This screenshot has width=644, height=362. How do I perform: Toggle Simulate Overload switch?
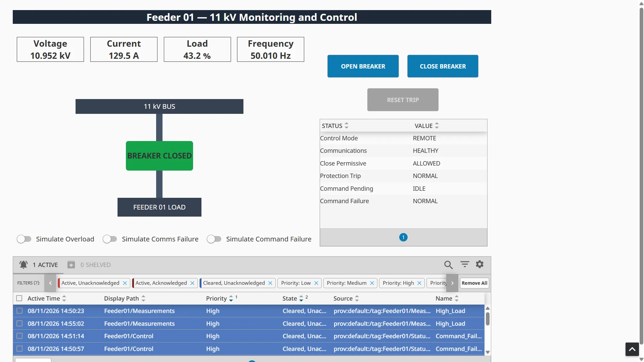[24, 239]
